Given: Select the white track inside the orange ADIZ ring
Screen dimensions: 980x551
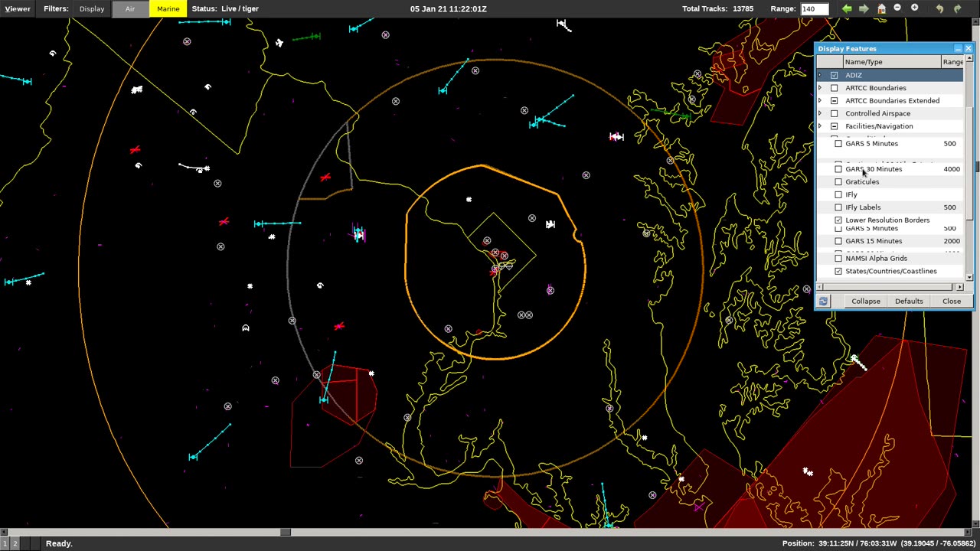Looking at the screenshot, I should coord(550,224).
